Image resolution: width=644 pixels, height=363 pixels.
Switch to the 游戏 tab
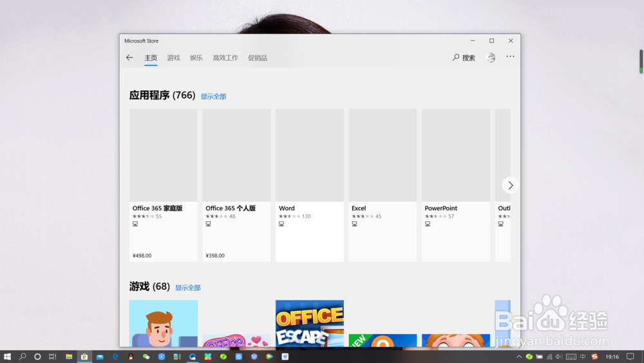[x=173, y=58]
